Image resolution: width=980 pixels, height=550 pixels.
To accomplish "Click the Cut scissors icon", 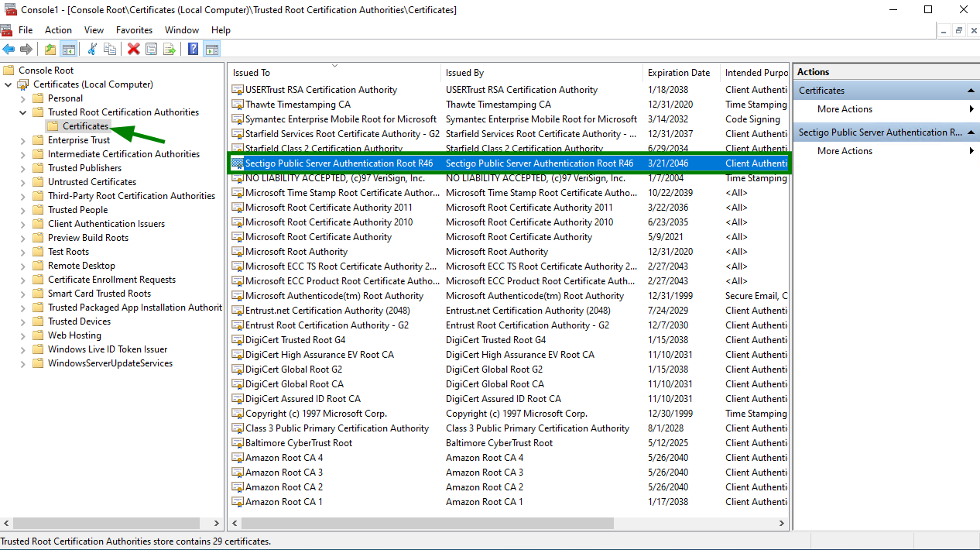I will 92,50.
